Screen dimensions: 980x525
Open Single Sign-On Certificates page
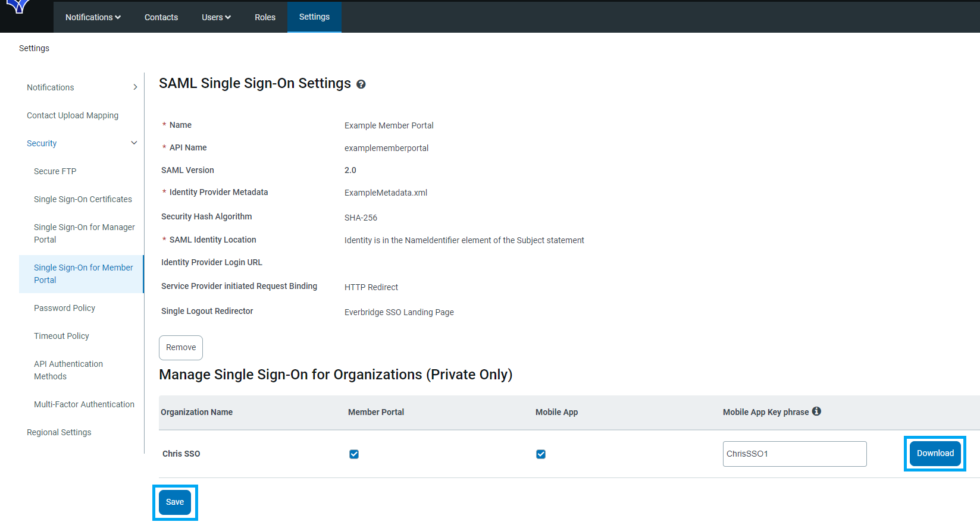coord(83,199)
